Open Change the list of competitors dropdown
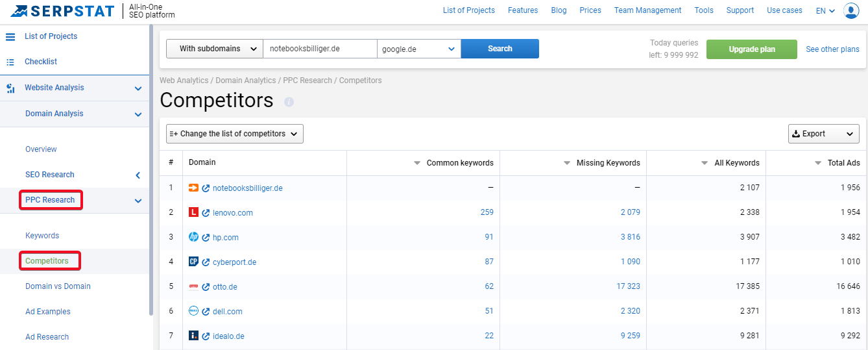 [235, 134]
